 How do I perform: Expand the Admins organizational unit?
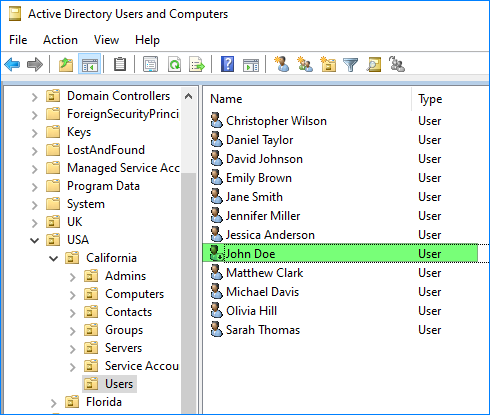(73, 277)
